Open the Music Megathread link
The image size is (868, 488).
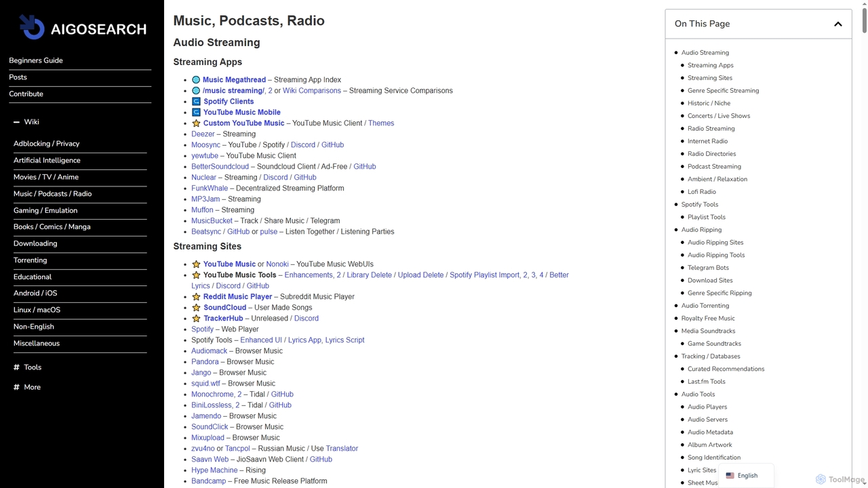point(234,80)
